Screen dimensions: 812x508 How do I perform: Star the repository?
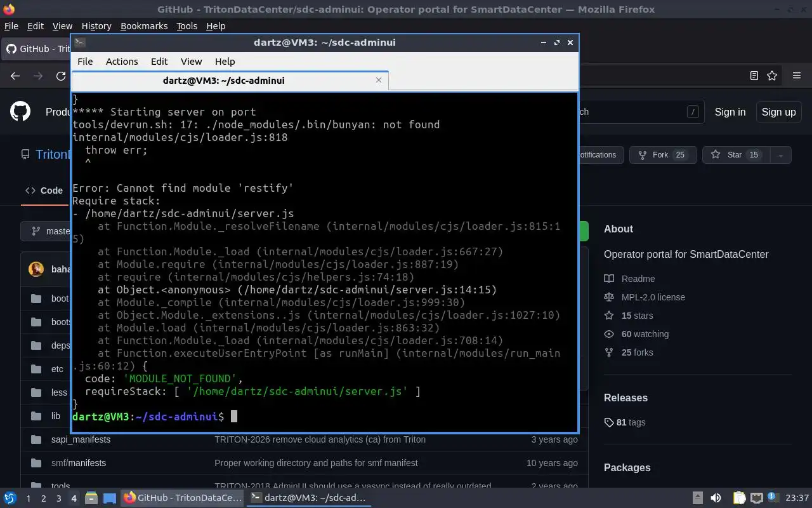[736, 155]
